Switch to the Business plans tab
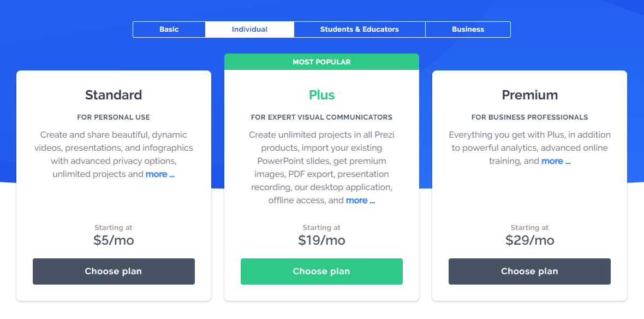Image resolution: width=644 pixels, height=319 pixels. point(468,29)
